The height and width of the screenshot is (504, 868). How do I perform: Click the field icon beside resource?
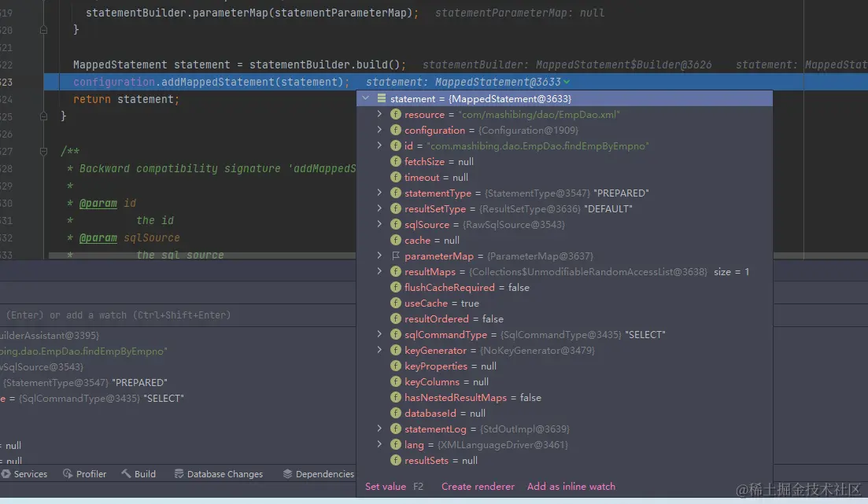tap(395, 115)
